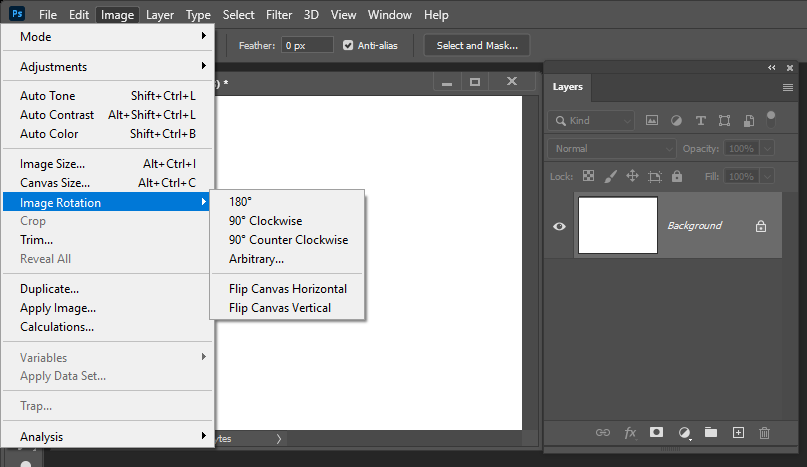Add a layer style fx icon
The height and width of the screenshot is (467, 807).
[630, 433]
